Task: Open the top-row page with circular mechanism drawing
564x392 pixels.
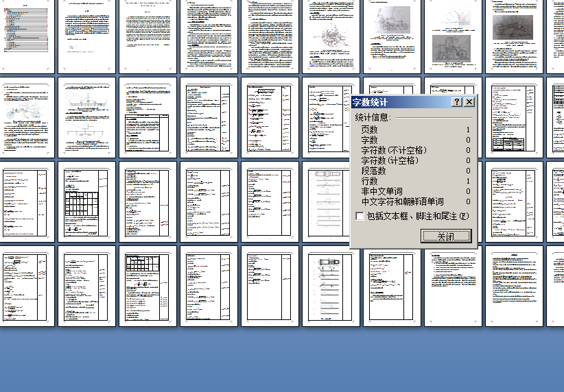Action: [331, 36]
